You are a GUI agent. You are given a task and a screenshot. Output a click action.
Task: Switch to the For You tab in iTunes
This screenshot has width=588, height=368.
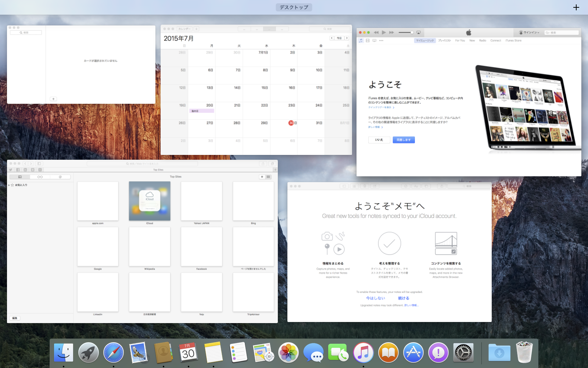(x=460, y=40)
